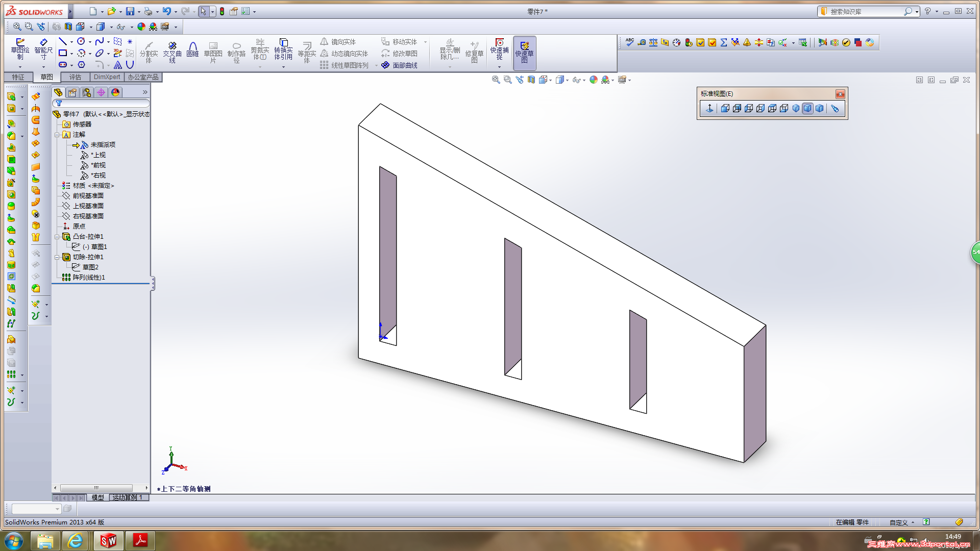
Task: Open the PropertyManager tab icon
Action: [x=72, y=92]
